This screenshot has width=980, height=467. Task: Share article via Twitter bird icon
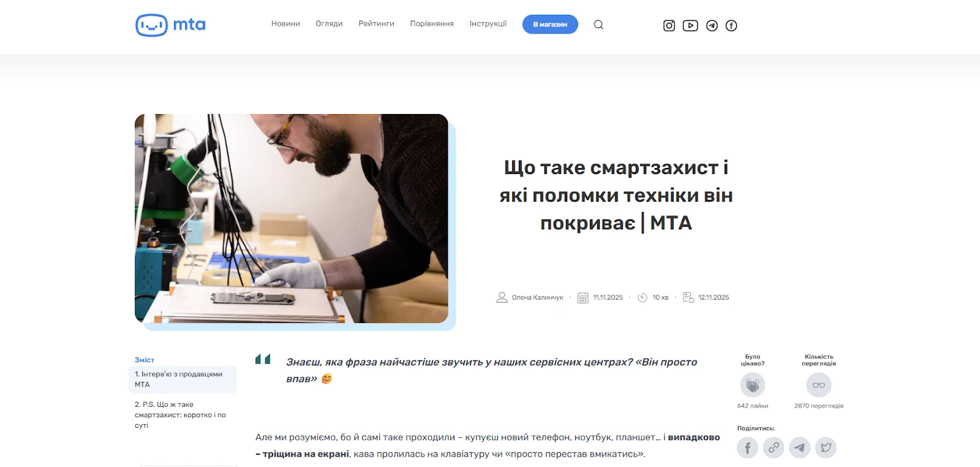tap(826, 447)
